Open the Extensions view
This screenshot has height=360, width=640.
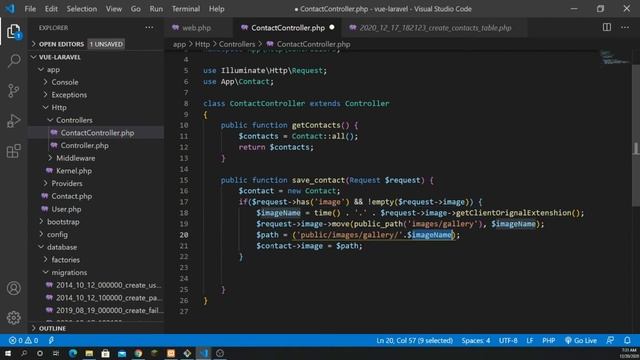[13, 151]
